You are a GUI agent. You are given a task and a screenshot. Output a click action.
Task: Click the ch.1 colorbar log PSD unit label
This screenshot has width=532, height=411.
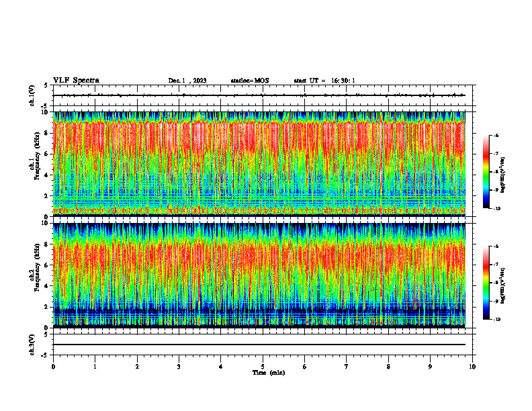[503, 175]
